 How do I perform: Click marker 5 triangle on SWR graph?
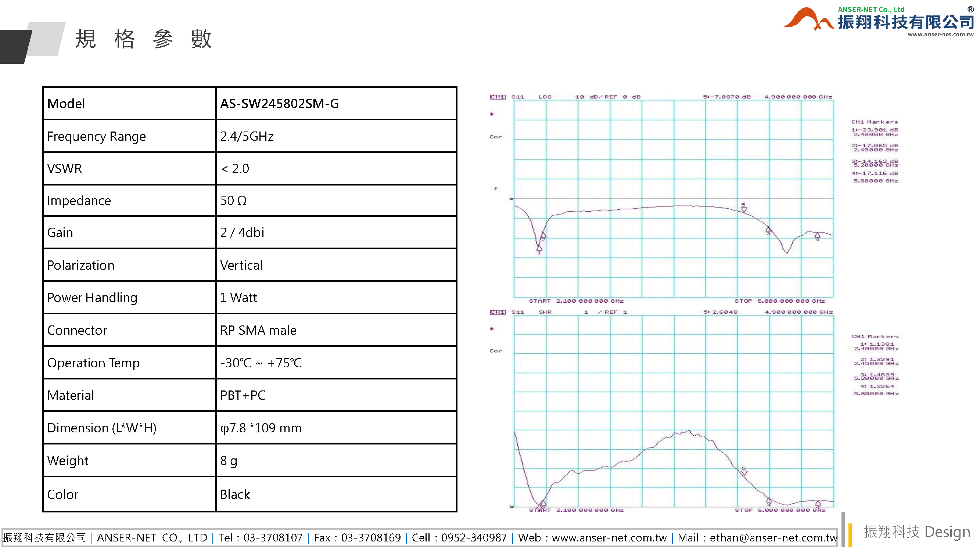744,473
